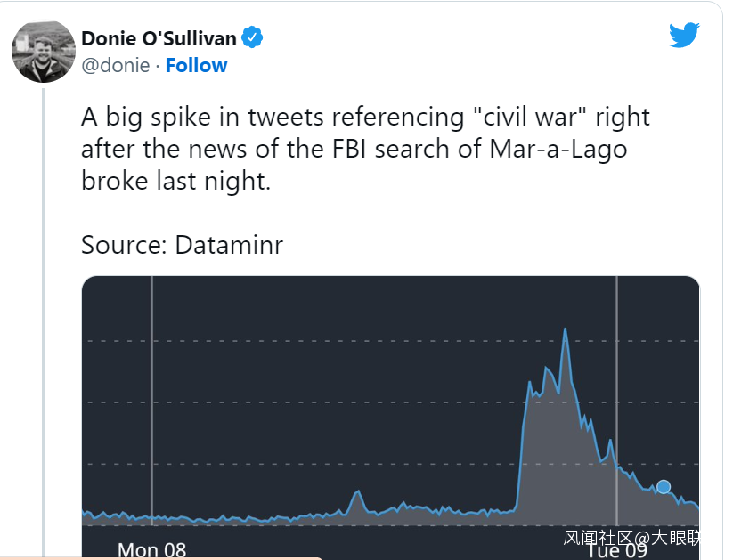This screenshot has height=560, width=733.
Task: Select the blue data point on the chart
Action: [664, 487]
